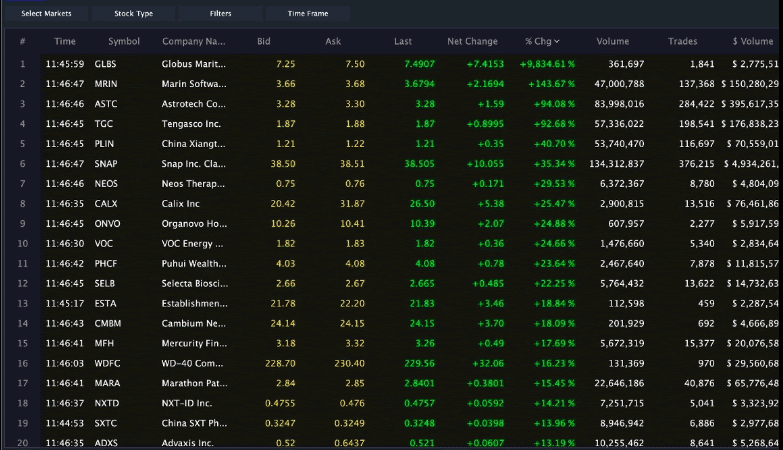
Task: Sort by the Time column header
Action: 65,41
